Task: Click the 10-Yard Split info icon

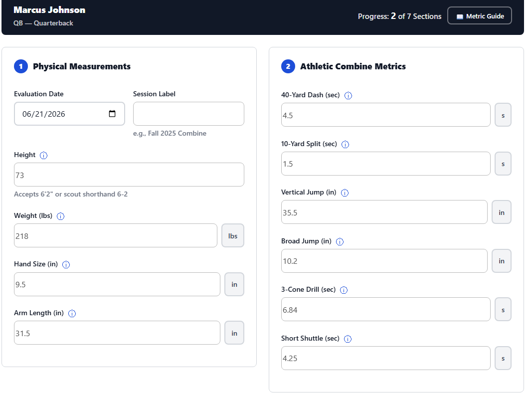Action: [345, 145]
